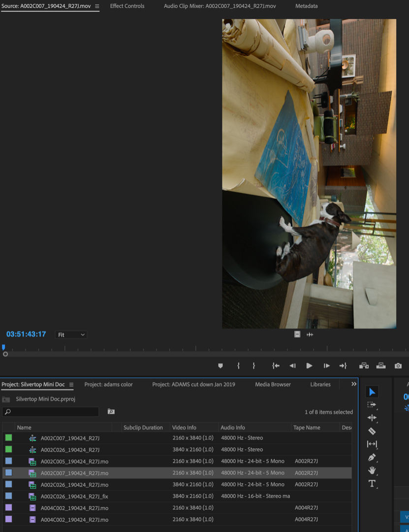Click the blue playhead in source ruler

[3, 347]
